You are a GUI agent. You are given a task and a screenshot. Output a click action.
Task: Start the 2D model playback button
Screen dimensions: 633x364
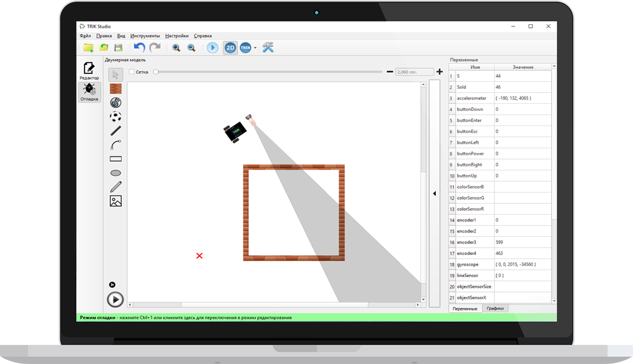115,300
